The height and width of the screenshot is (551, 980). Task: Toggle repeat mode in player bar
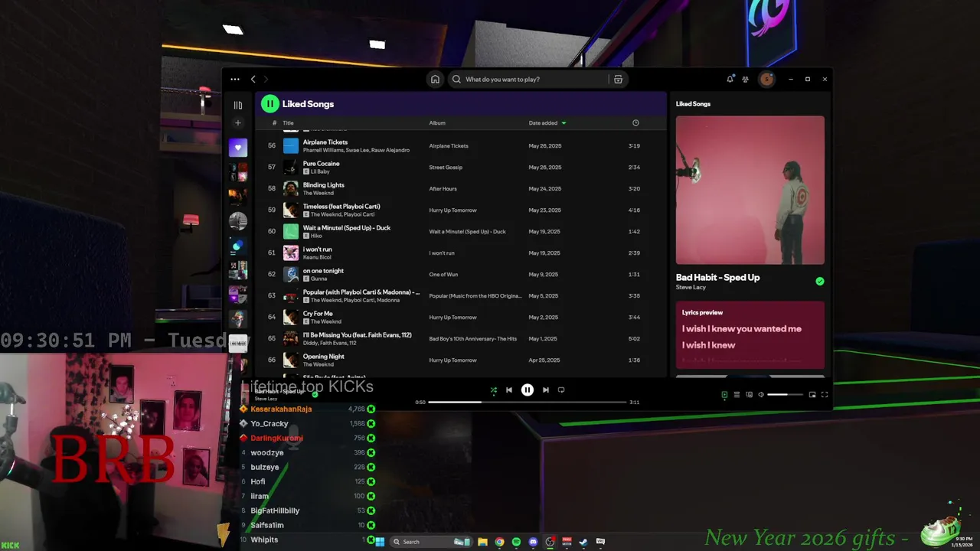click(561, 390)
